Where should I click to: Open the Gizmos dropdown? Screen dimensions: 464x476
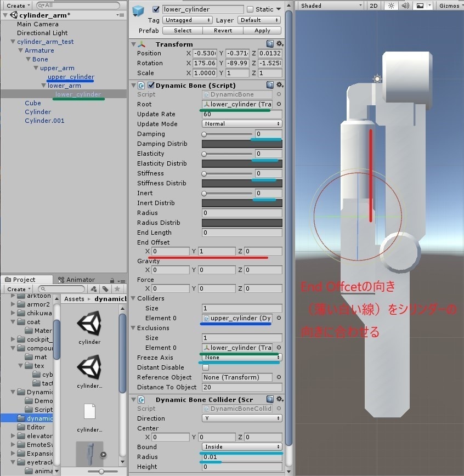(450, 5)
